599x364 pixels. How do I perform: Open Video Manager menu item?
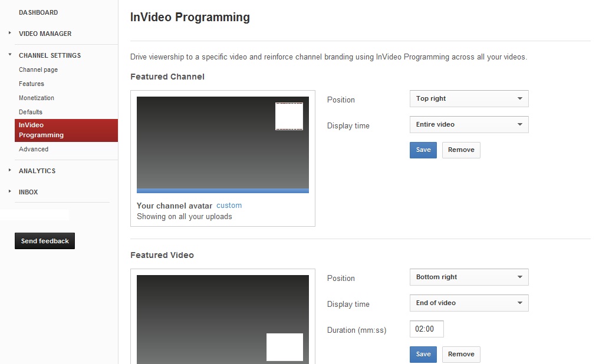tap(45, 34)
